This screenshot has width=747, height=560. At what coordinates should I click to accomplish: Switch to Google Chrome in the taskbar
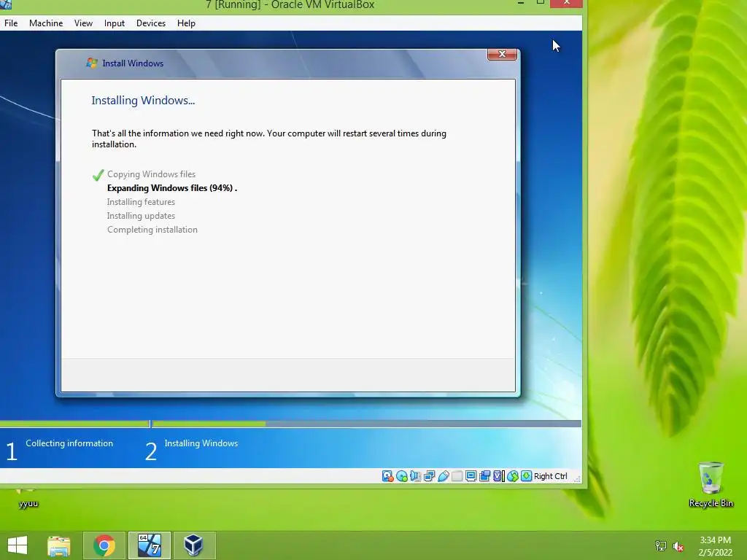[x=104, y=545]
